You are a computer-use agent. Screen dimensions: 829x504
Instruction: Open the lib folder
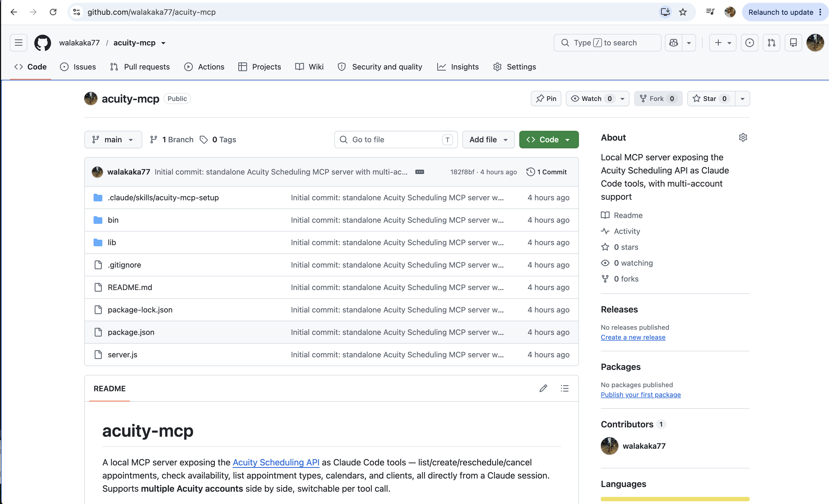coord(112,243)
